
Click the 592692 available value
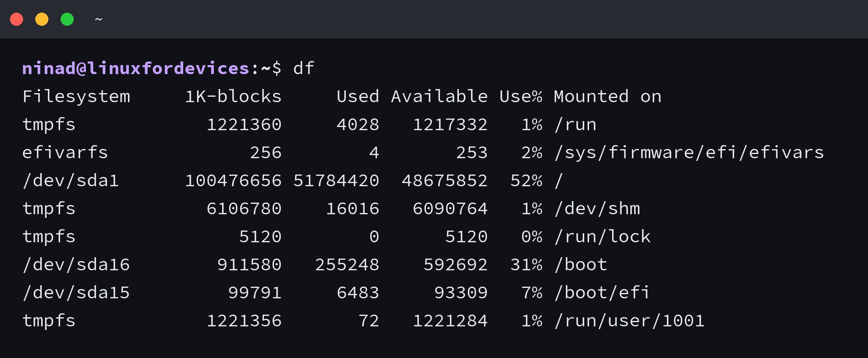[x=456, y=264]
